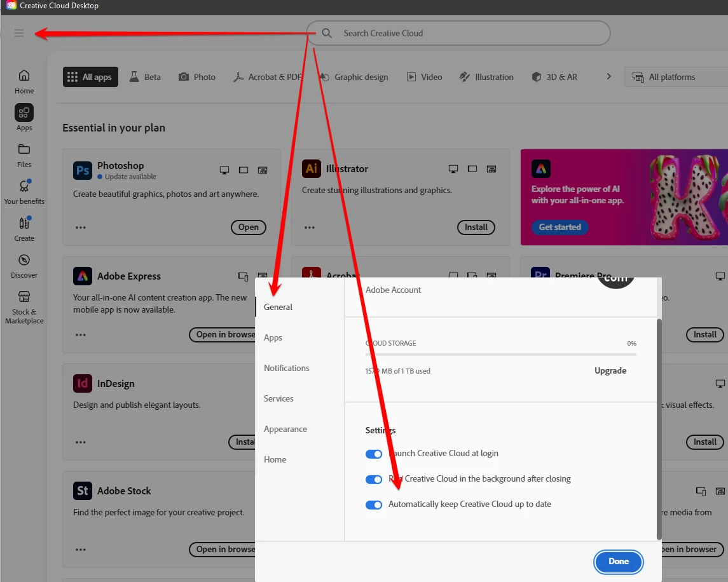Click the Illustrator desktop platform icon
Viewport: 728px width, 582px height.
point(453,169)
